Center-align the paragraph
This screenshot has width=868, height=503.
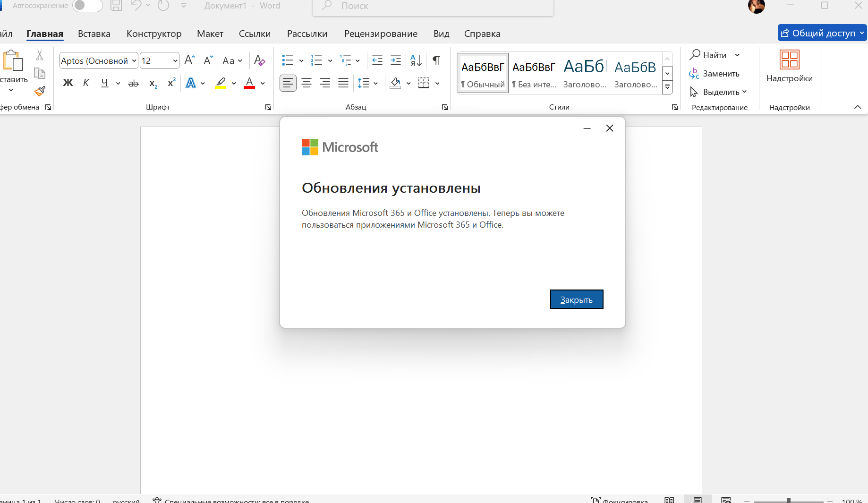(306, 83)
